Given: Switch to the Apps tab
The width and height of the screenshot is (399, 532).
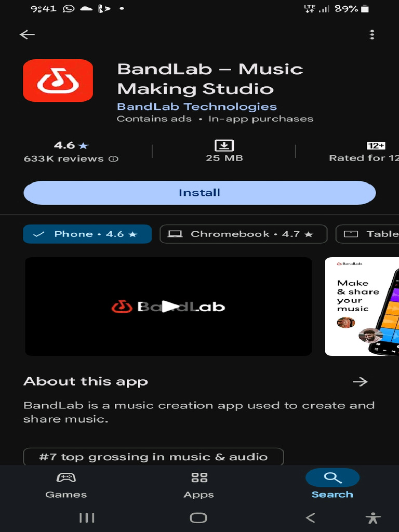Looking at the screenshot, I should point(199,485).
